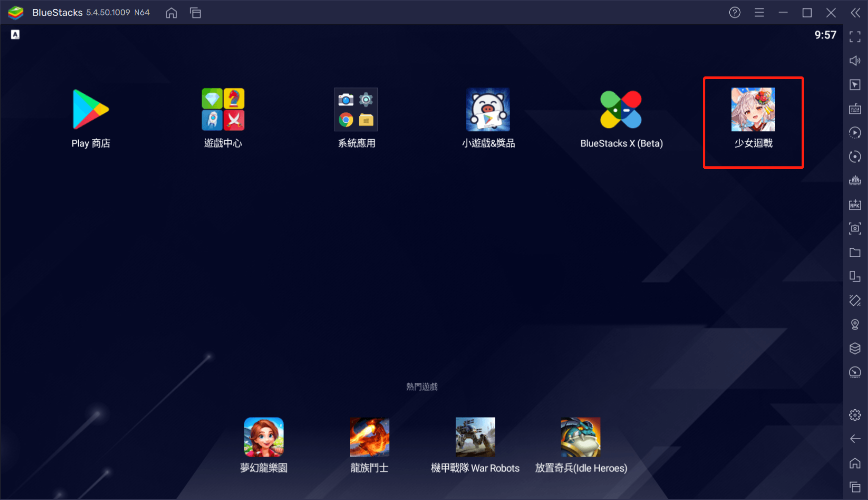Launch the 少女迴戰 game
Viewport: 868px width, 500px height.
tap(753, 109)
